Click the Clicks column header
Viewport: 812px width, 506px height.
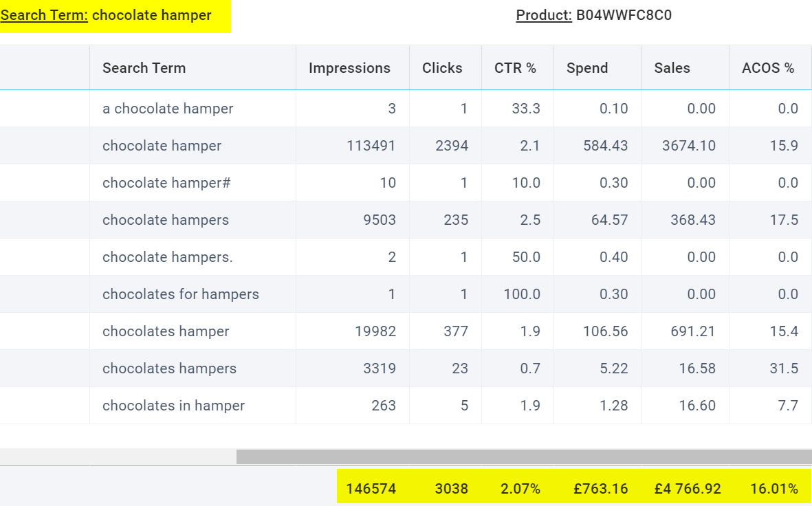tap(442, 68)
